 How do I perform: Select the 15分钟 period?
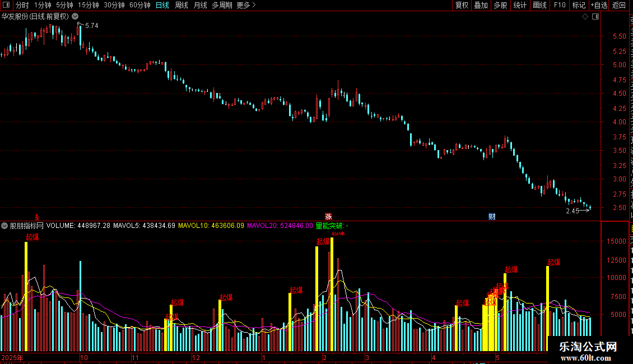click(x=89, y=5)
